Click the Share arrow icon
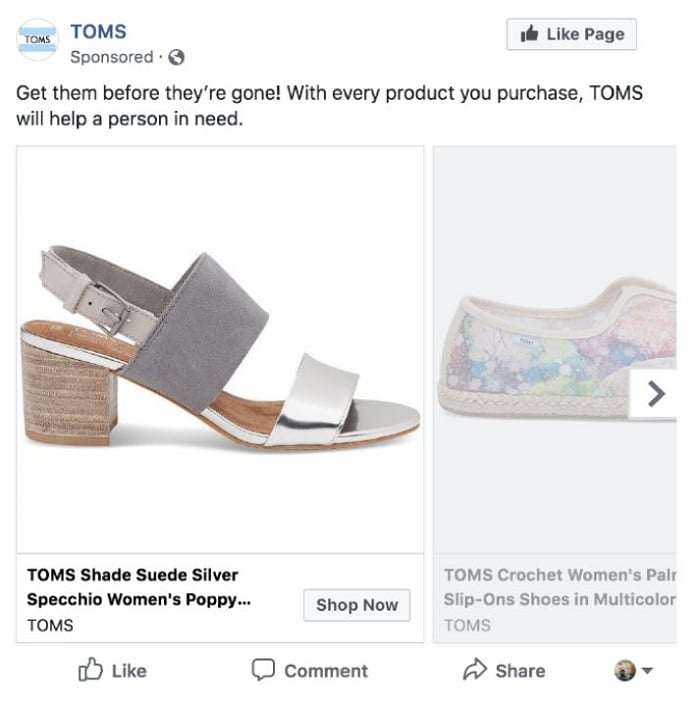The width and height of the screenshot is (700, 709). 475,670
